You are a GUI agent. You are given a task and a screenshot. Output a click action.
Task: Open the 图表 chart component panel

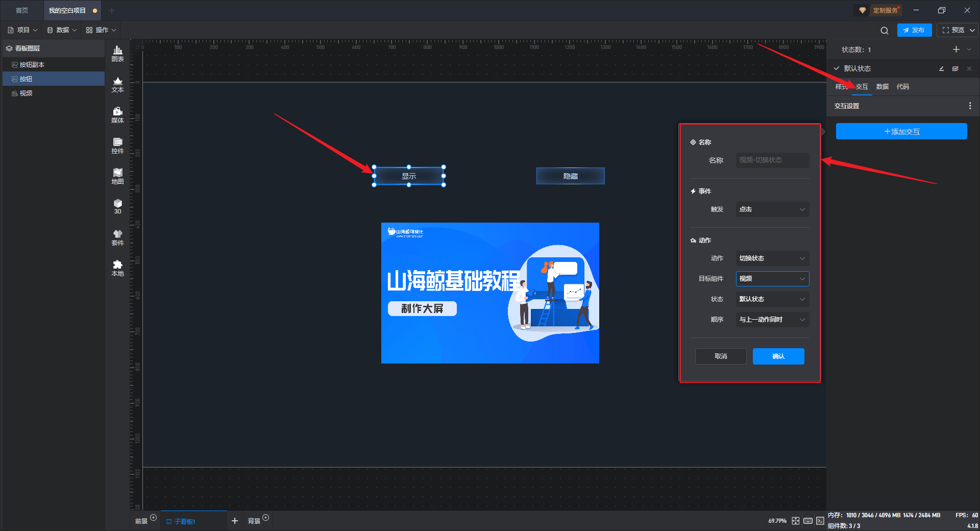click(x=117, y=54)
